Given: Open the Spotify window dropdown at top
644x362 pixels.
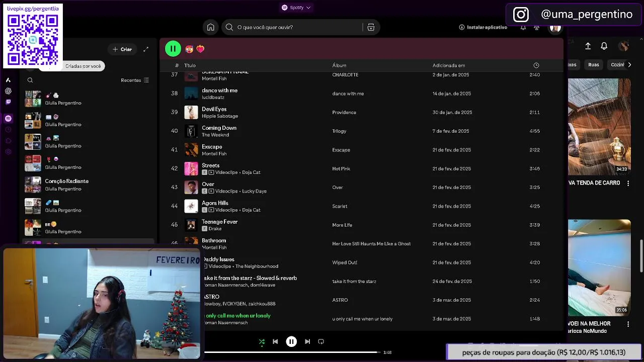Looking at the screenshot, I should pyautogui.click(x=296, y=8).
